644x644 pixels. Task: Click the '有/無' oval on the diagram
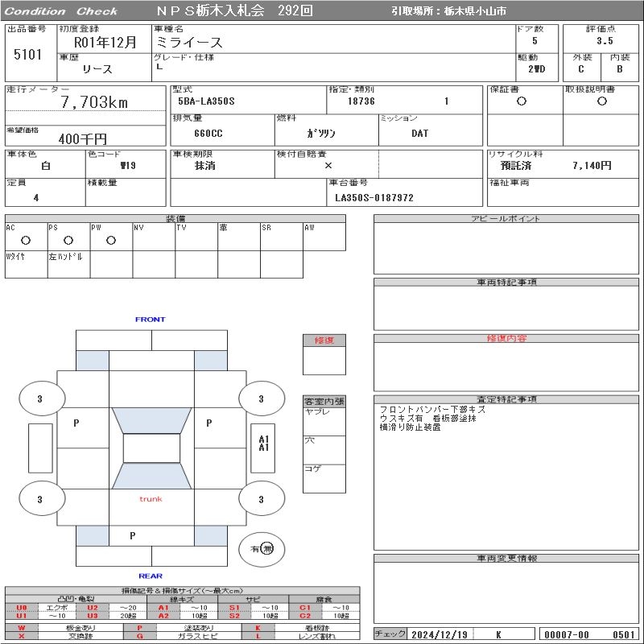click(262, 549)
